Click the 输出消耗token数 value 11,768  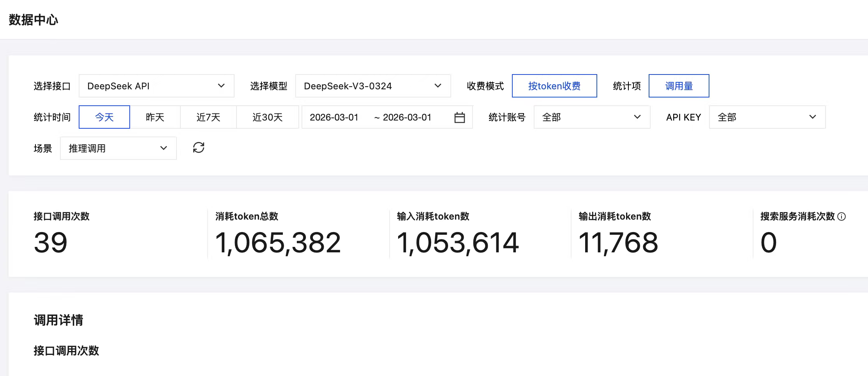pos(618,243)
